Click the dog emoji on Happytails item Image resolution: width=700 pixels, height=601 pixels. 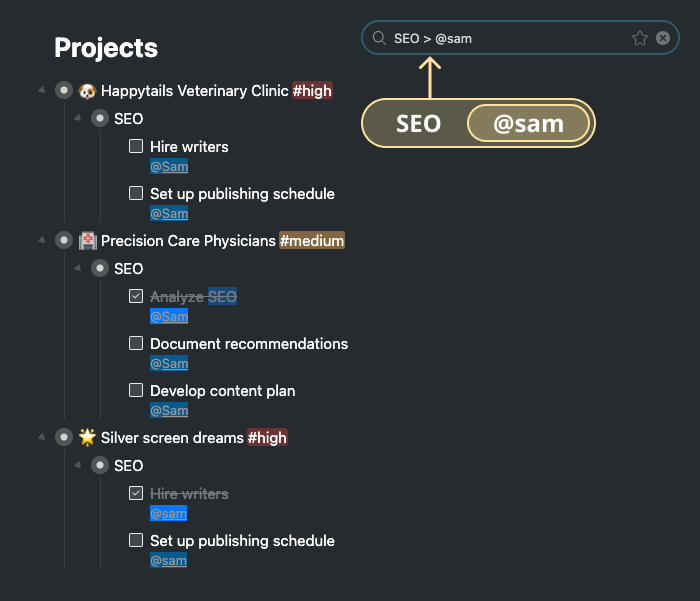click(87, 91)
